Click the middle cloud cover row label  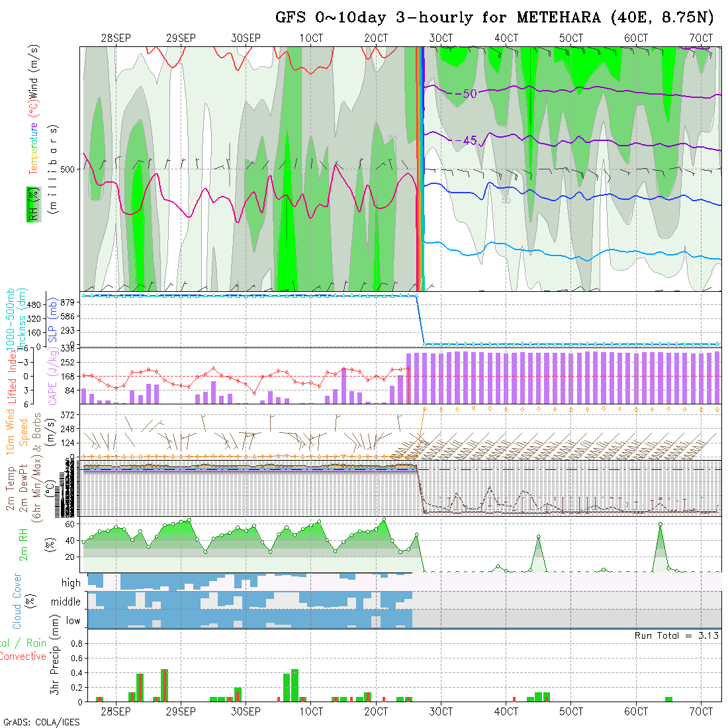tap(66, 602)
